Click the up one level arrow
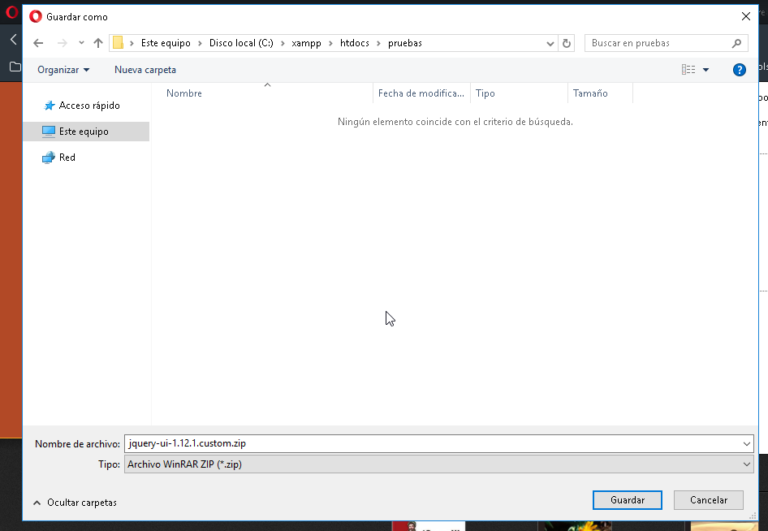768x531 pixels. click(98, 43)
